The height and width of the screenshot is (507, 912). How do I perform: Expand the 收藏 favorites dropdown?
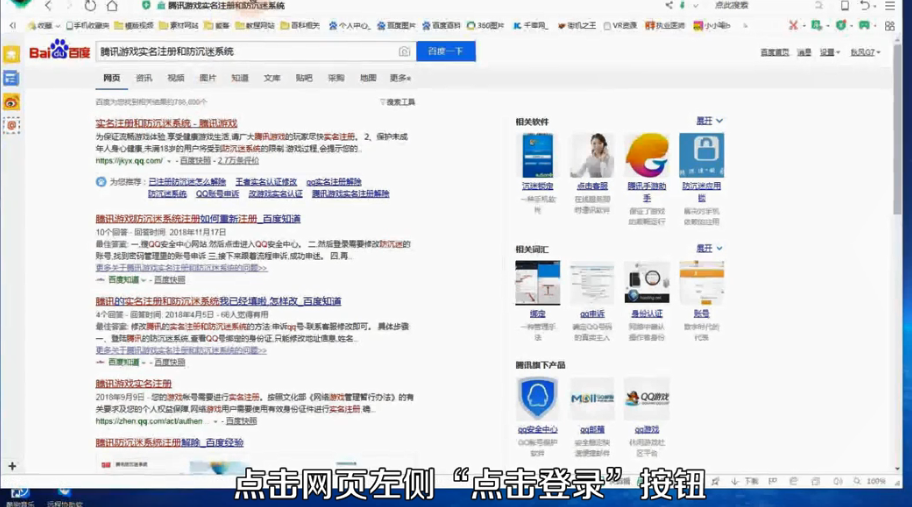click(x=44, y=26)
